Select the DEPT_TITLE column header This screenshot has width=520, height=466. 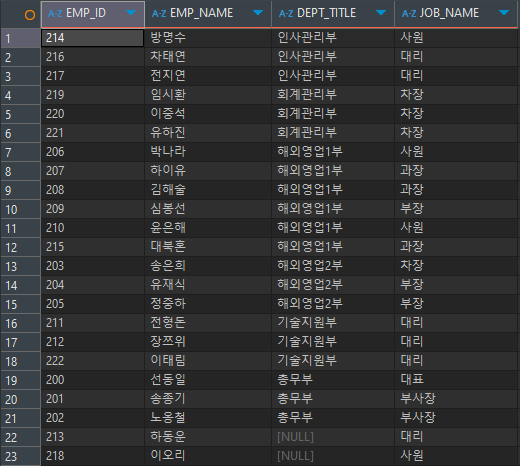point(333,14)
